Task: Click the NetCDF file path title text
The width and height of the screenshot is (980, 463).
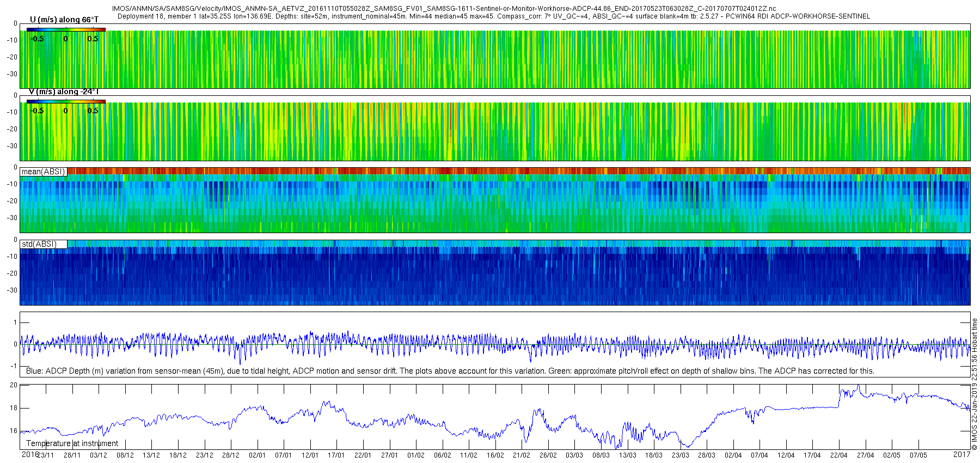Action: (444, 9)
